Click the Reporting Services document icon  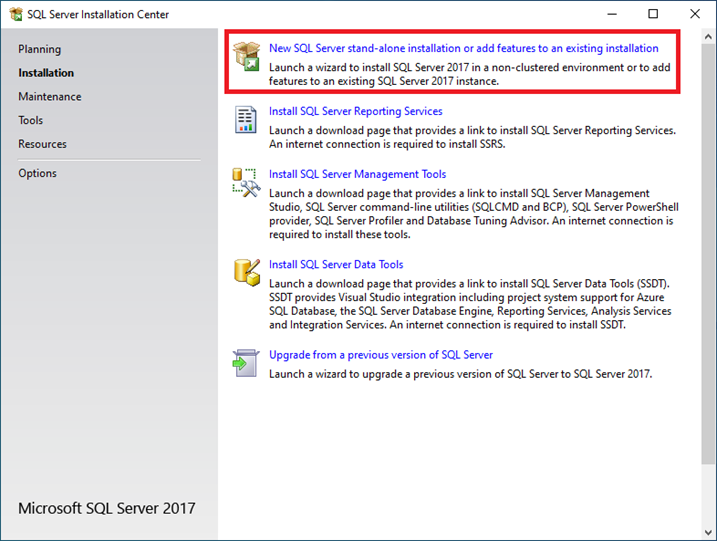coord(246,119)
